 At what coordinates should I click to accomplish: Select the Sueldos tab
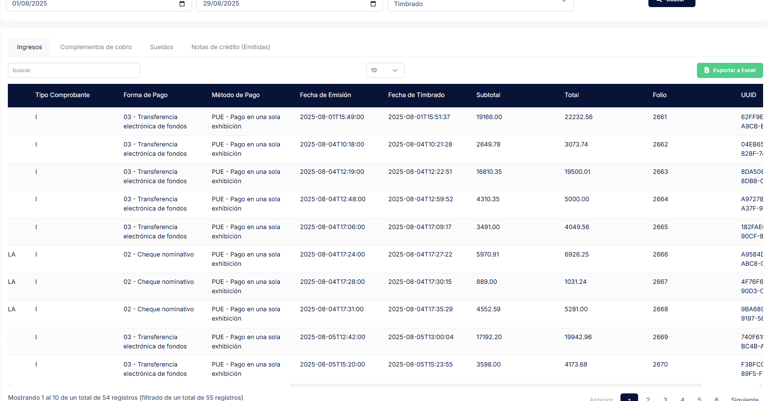(162, 47)
